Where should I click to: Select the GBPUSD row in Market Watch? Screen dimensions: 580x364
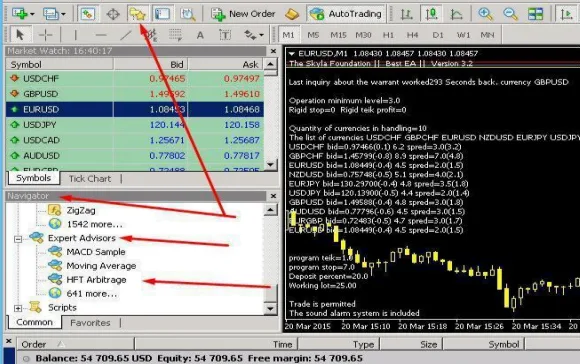click(135, 94)
